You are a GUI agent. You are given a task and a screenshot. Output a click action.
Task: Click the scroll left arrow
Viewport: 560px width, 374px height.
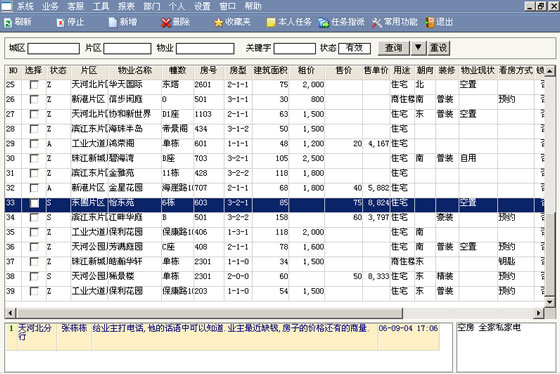[10, 313]
